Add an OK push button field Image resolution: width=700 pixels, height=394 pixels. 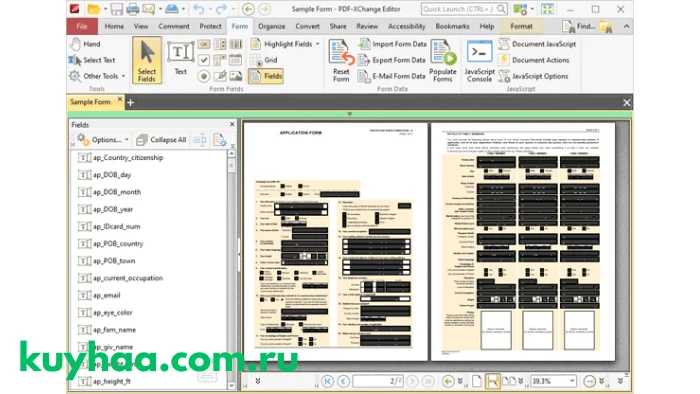point(204,44)
